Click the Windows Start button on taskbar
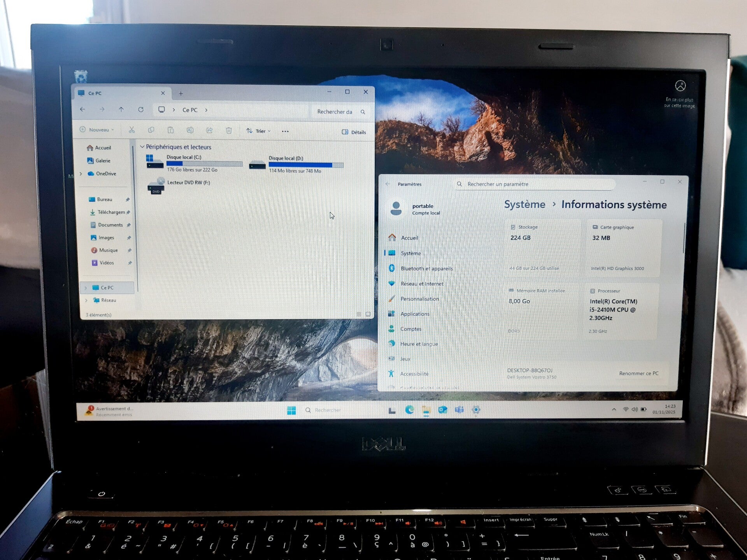 click(291, 410)
